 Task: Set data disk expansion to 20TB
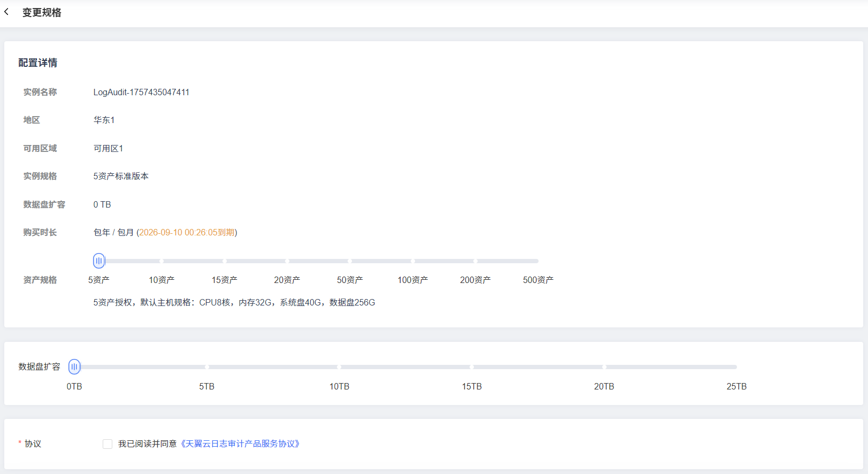coord(604,367)
